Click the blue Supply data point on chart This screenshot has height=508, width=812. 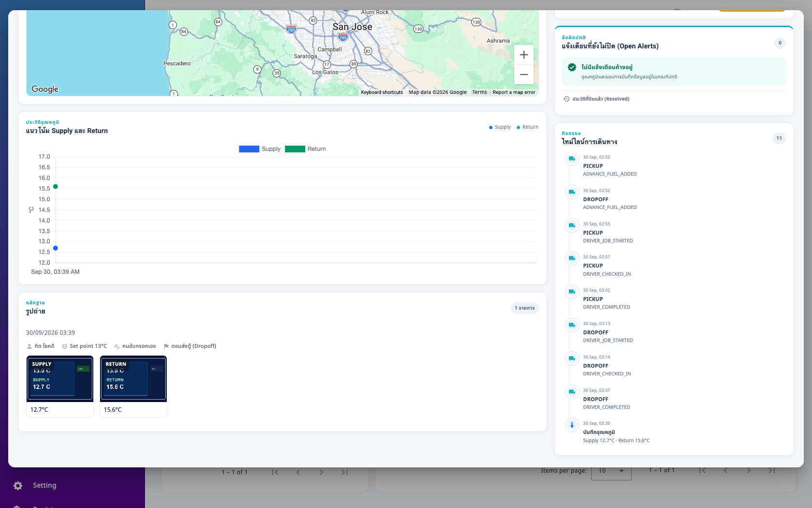coord(56,248)
